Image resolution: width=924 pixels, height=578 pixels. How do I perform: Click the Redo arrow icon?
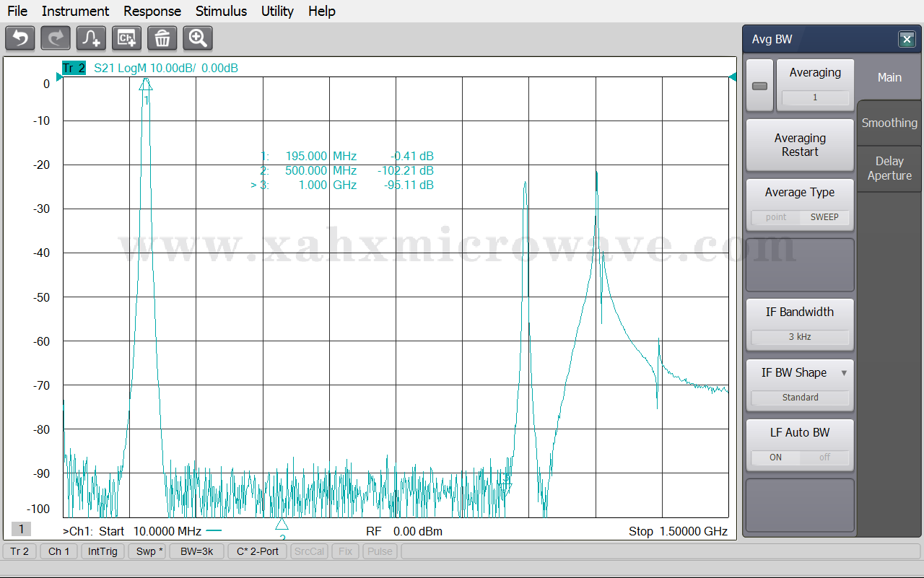56,38
